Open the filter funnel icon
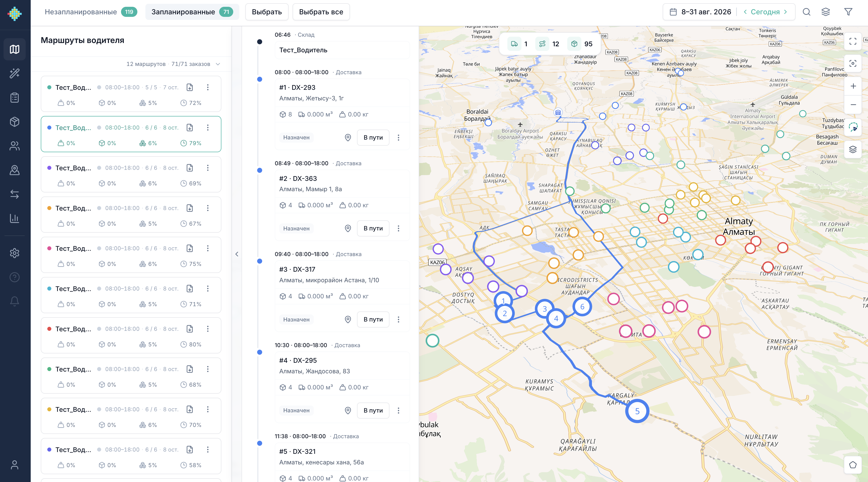 click(x=848, y=12)
